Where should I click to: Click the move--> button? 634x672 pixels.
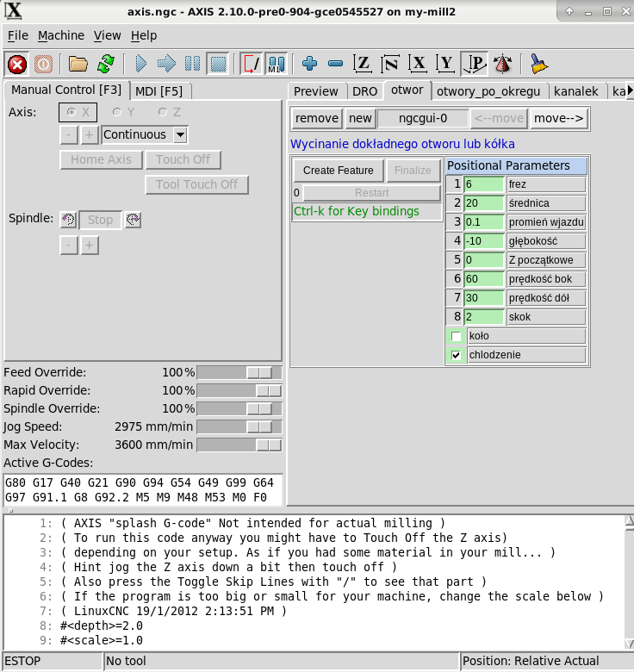coord(558,118)
